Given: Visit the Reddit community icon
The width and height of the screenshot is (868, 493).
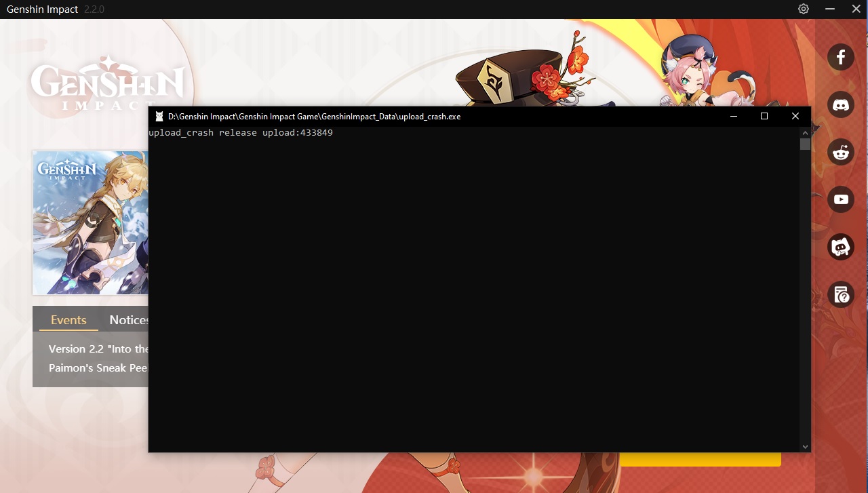Looking at the screenshot, I should coord(841,152).
